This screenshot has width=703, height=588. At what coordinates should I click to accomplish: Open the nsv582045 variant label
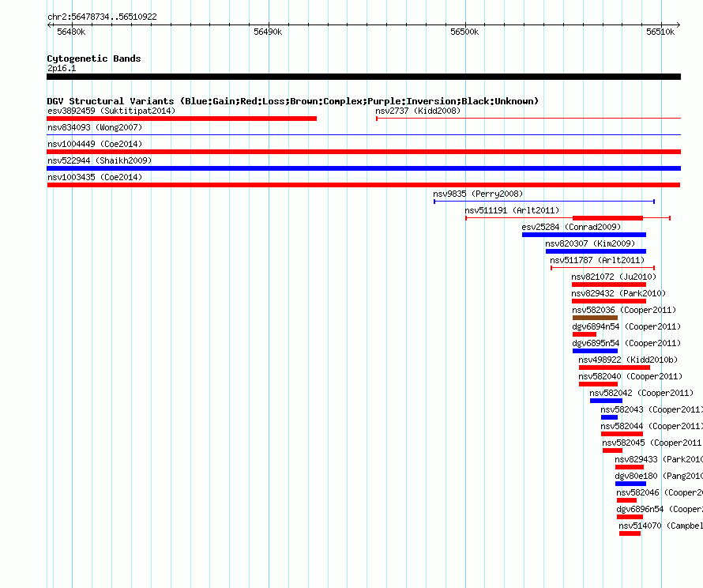coord(652,443)
